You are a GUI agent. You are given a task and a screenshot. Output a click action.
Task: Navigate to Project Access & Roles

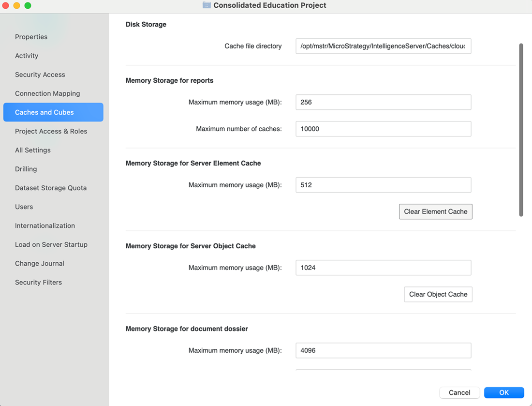point(51,131)
